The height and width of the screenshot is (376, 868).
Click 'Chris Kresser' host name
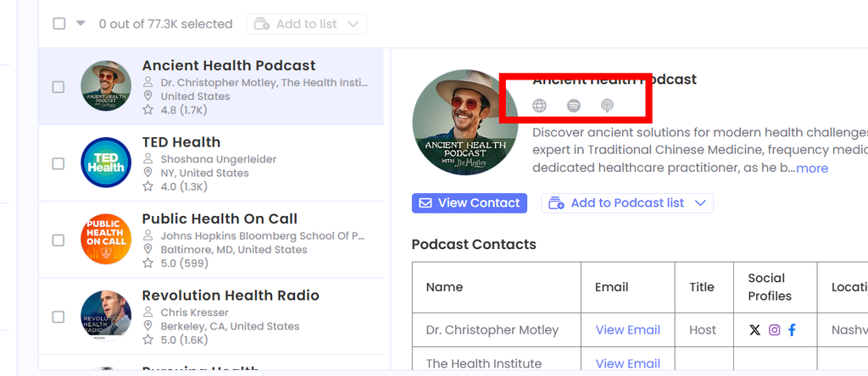[194, 312]
